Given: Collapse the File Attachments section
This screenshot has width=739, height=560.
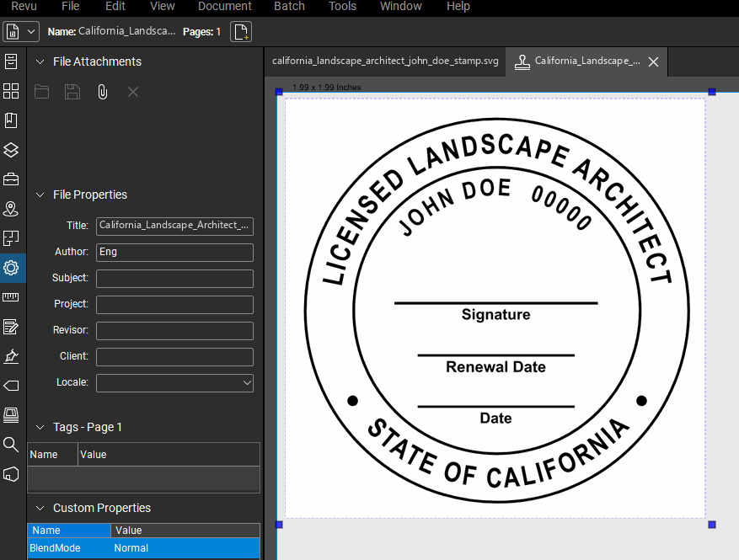Looking at the screenshot, I should pyautogui.click(x=40, y=61).
